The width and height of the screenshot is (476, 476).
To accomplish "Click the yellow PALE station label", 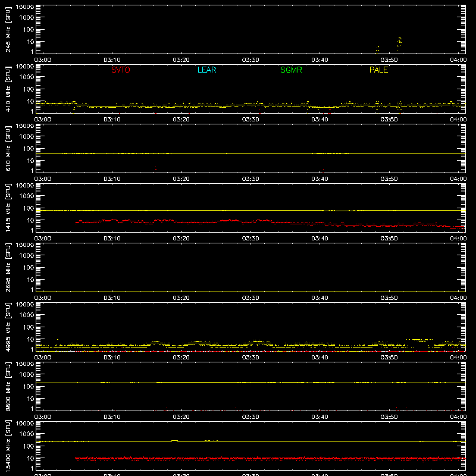I will pyautogui.click(x=378, y=70).
